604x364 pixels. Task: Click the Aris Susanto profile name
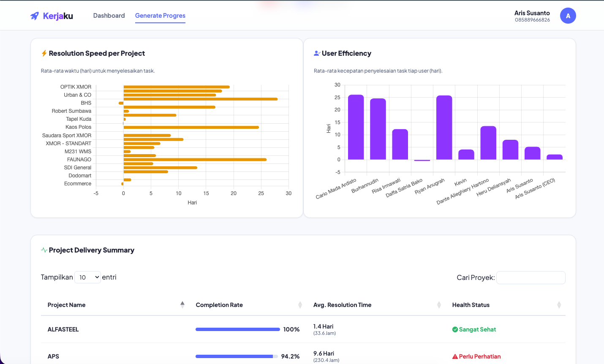(532, 13)
